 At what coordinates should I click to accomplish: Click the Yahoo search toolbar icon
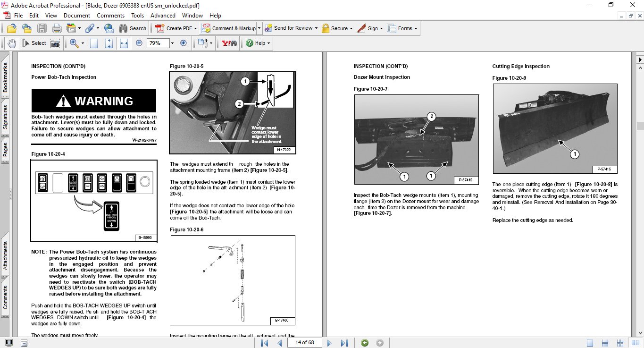point(229,43)
